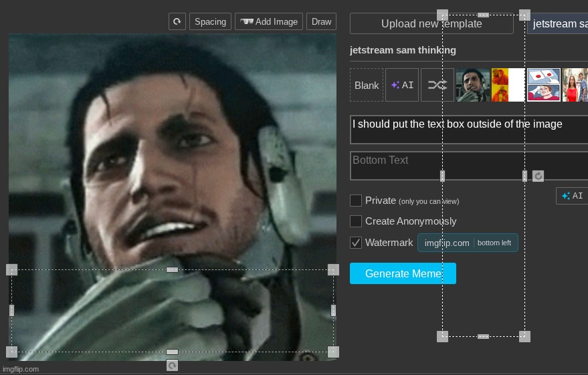Uncheck the Watermark checkbox
Viewport: 588px width, 375px height.
(x=355, y=243)
